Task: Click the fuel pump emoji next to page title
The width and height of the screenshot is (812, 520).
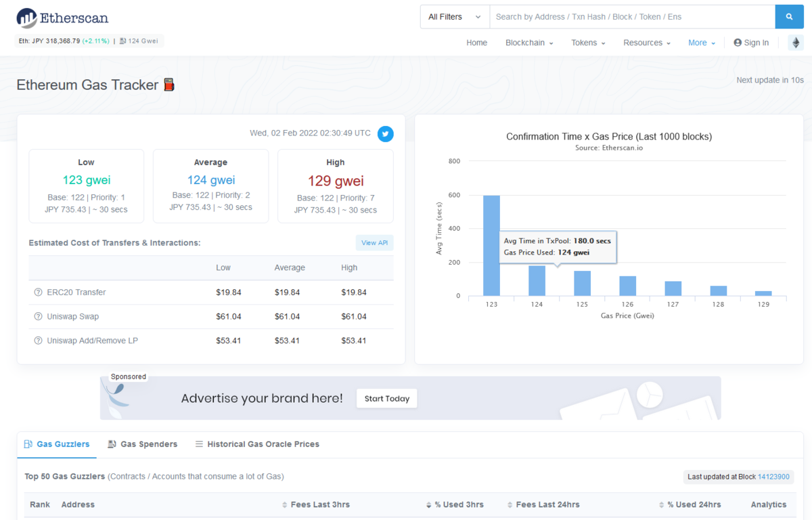Action: point(169,85)
